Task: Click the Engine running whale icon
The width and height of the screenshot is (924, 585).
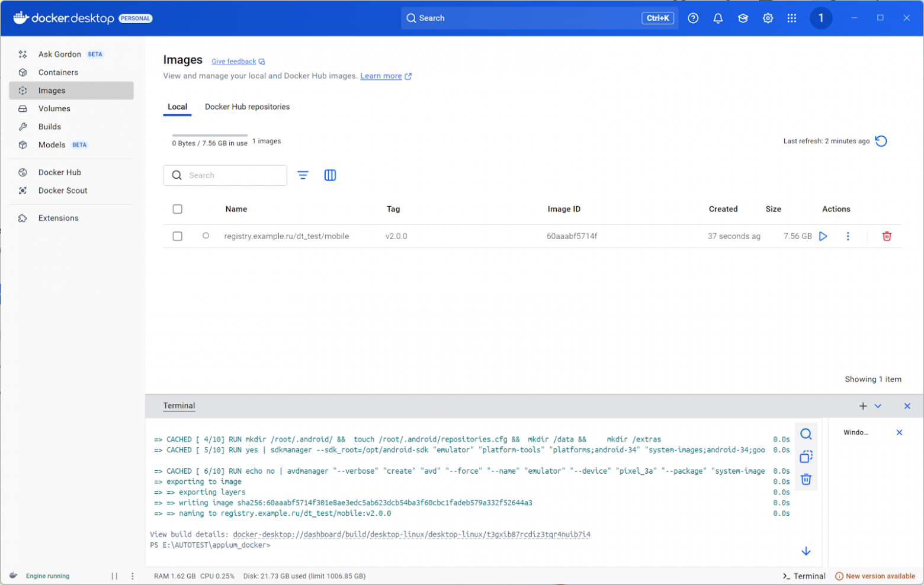Action: [14, 576]
